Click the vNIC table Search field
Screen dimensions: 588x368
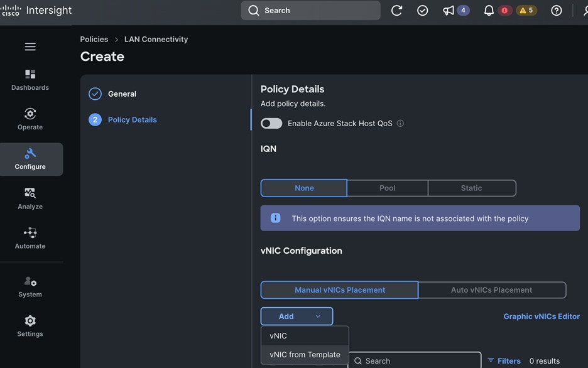[x=415, y=360]
